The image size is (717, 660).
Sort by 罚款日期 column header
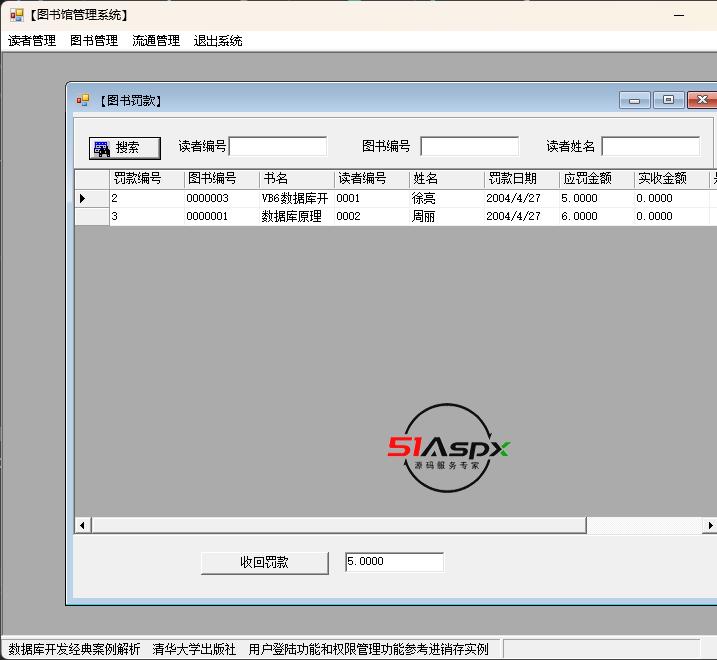click(521, 179)
